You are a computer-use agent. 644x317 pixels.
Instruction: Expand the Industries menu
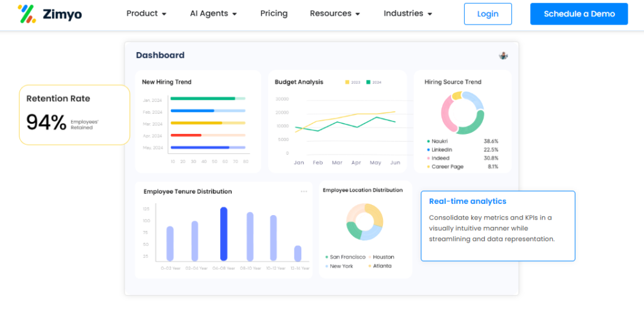click(408, 14)
